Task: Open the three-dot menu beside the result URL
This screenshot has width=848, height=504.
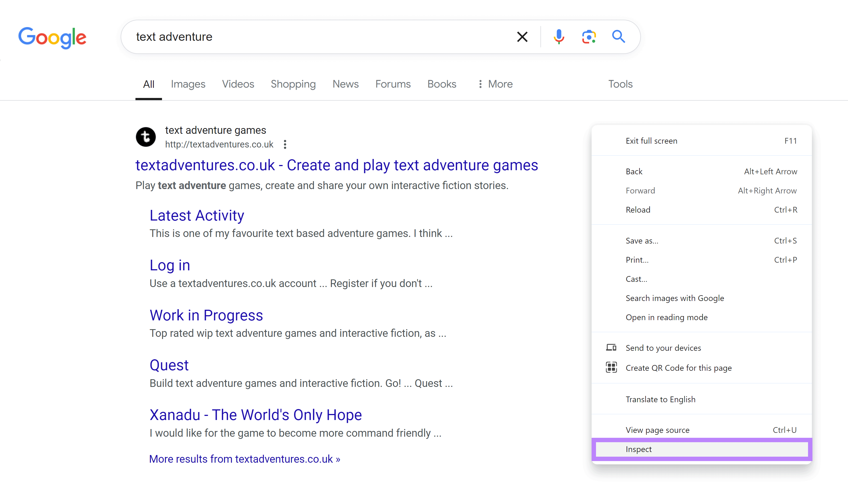Action: click(285, 144)
